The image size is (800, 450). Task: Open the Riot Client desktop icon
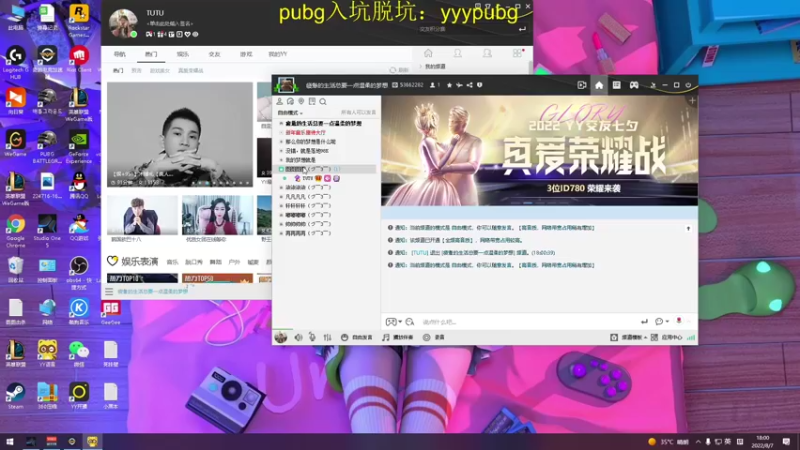pyautogui.click(x=79, y=59)
